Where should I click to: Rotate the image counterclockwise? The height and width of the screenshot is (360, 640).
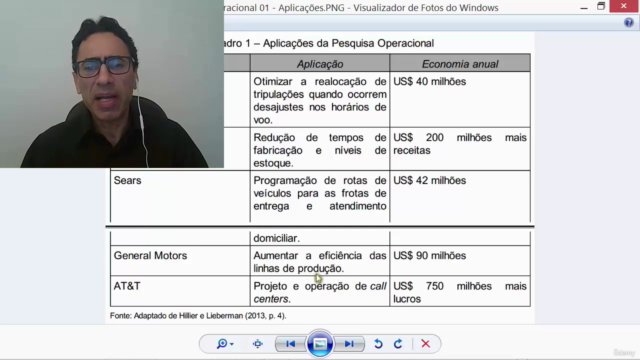pos(378,344)
